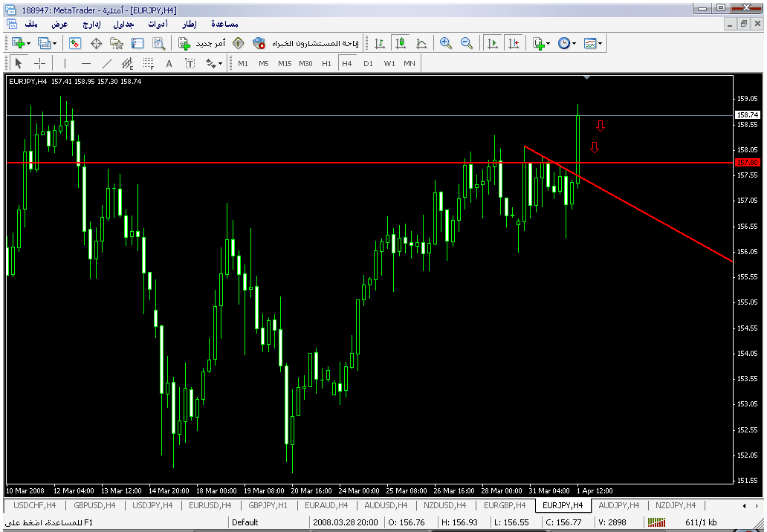Set timeframe to MN
The height and width of the screenshot is (532, 767).
point(410,64)
